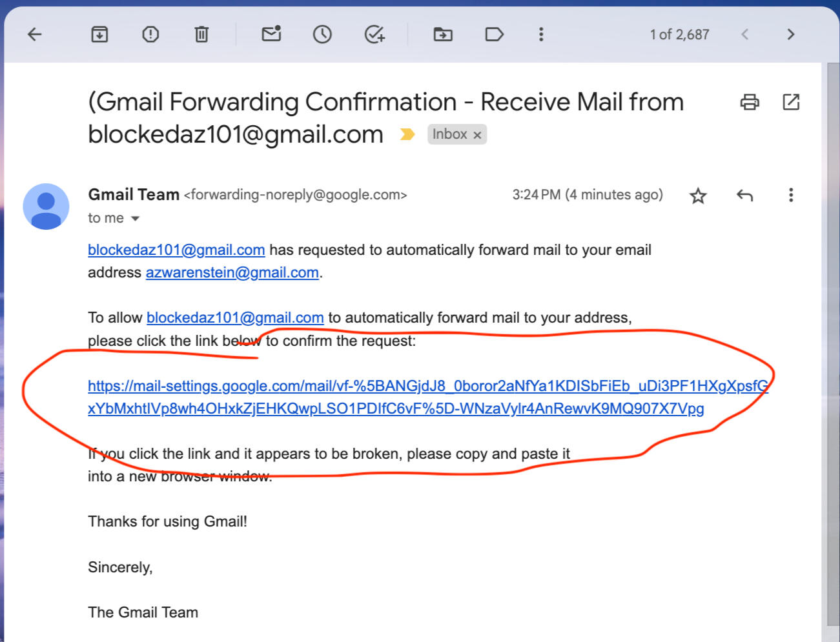This screenshot has width=840, height=642.
Task: Toggle the importance marker beside subject
Action: pyautogui.click(x=407, y=134)
